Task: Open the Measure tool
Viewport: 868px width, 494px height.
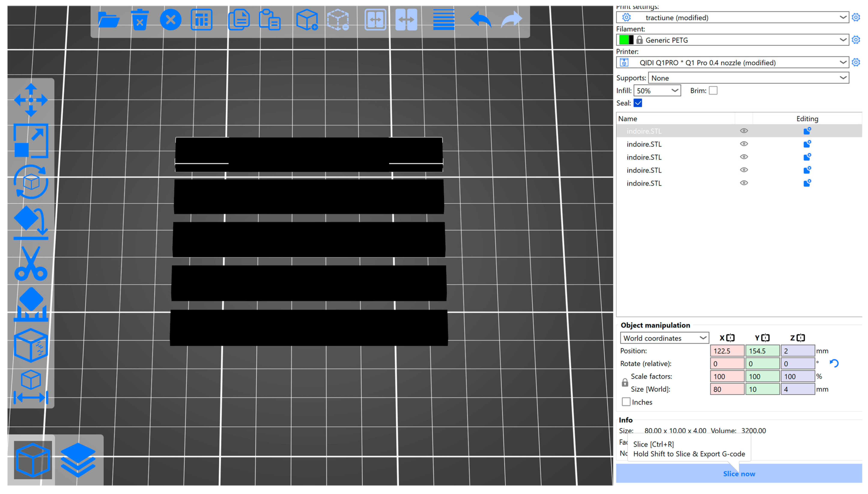Action: pos(31,387)
